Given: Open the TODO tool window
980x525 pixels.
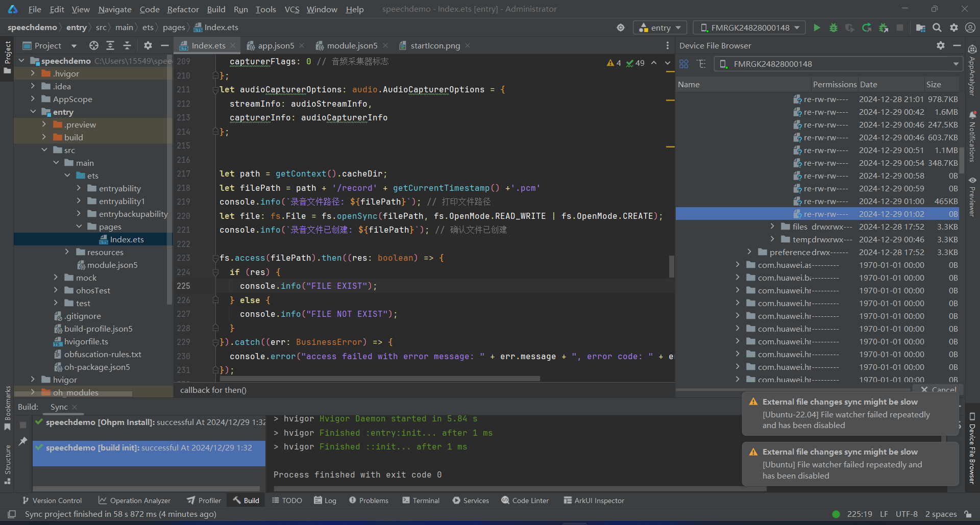Looking at the screenshot, I should point(287,501).
